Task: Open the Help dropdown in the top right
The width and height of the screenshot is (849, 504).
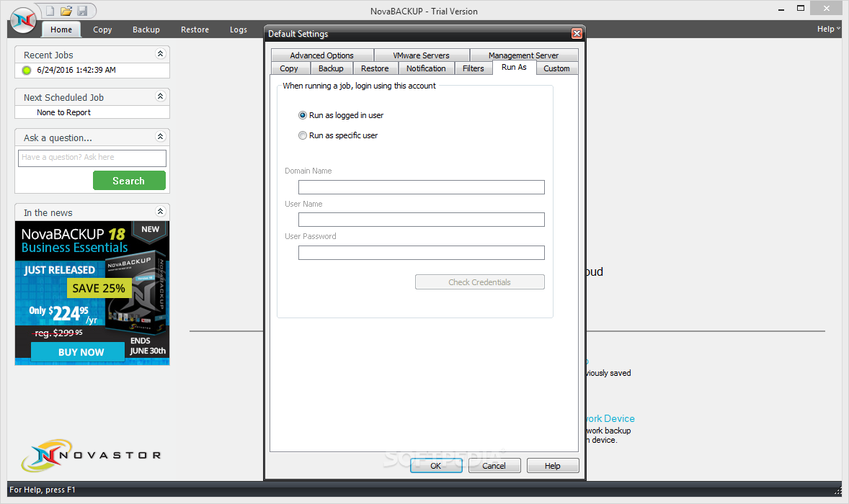Action: (x=828, y=30)
